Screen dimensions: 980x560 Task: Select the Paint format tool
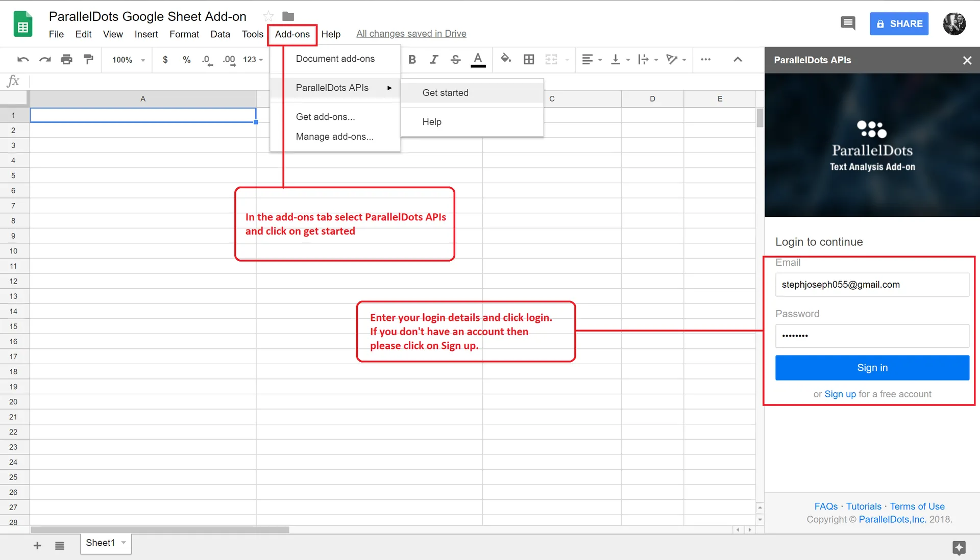coord(88,60)
